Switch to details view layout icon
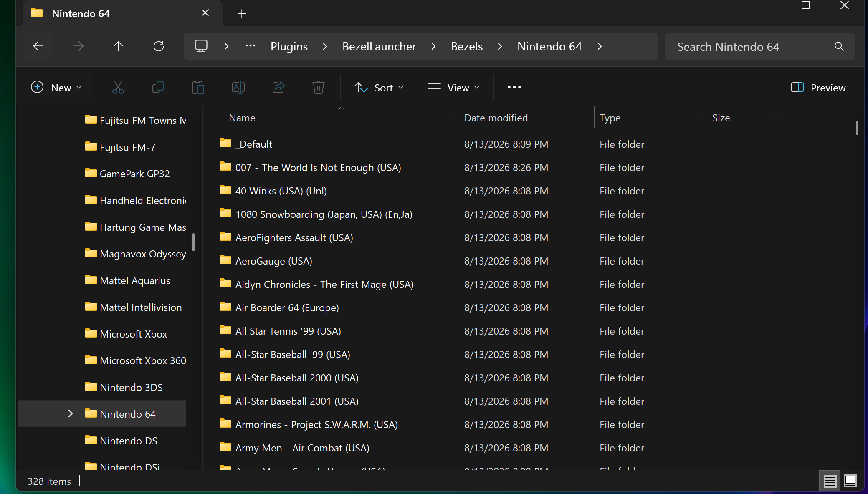The height and width of the screenshot is (494, 868). [x=830, y=481]
